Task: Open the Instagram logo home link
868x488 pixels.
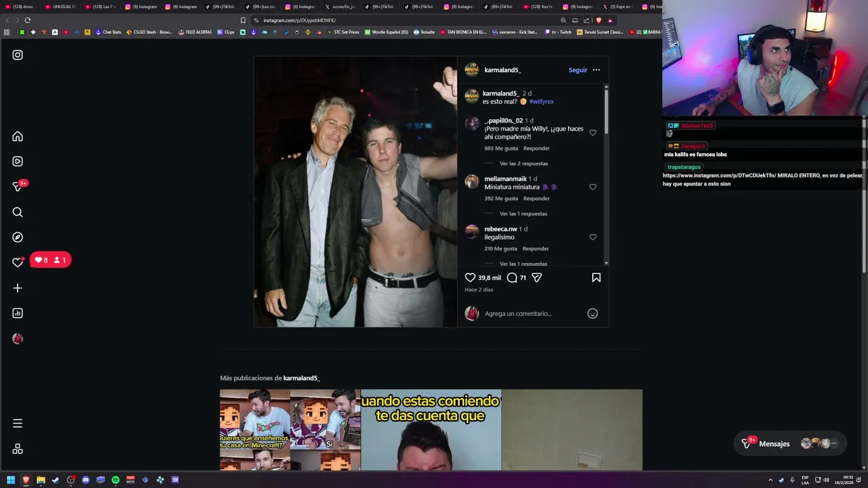Action: tap(18, 55)
